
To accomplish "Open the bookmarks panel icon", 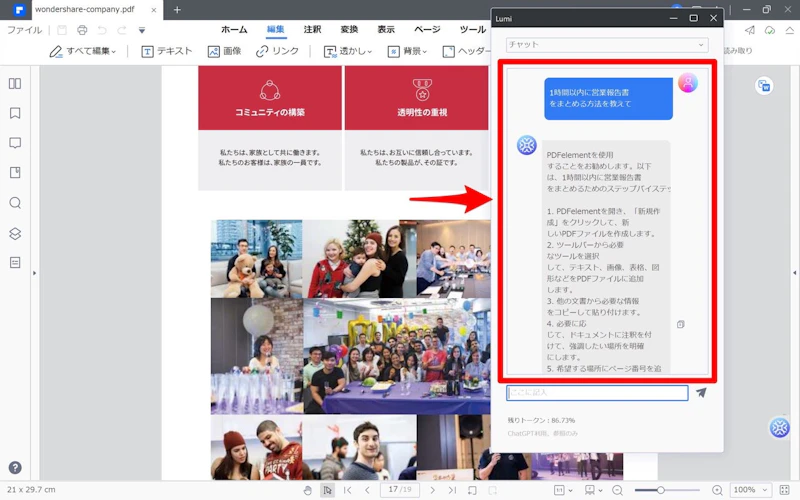I will click(x=15, y=113).
